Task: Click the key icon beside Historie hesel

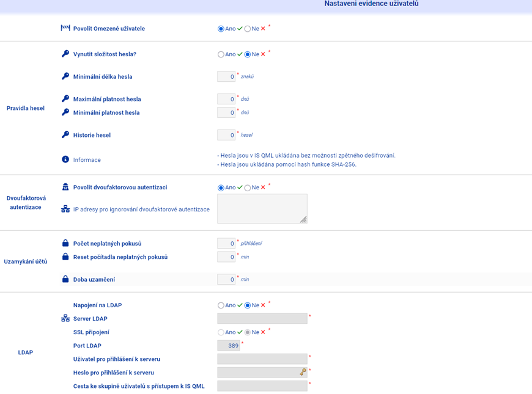Action: 65,134
